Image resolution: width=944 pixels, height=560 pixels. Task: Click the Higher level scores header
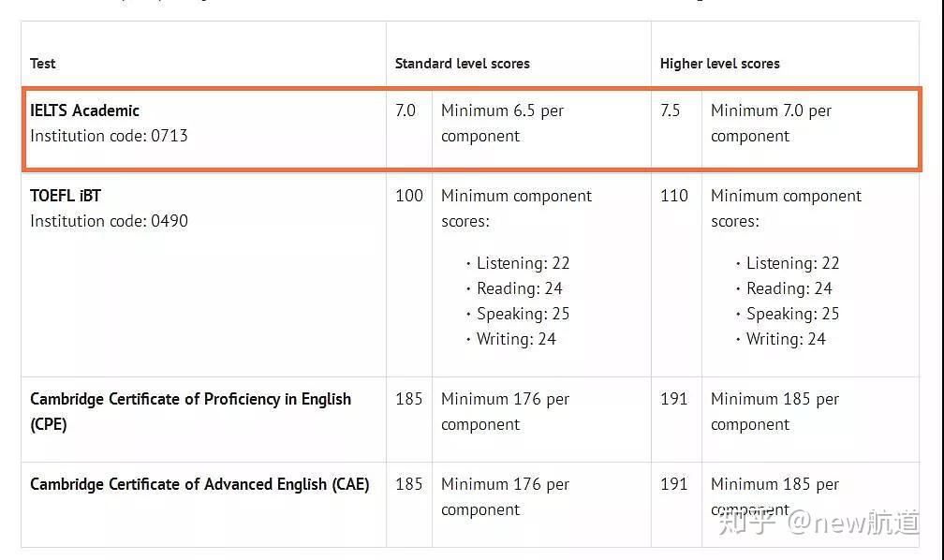coord(719,64)
